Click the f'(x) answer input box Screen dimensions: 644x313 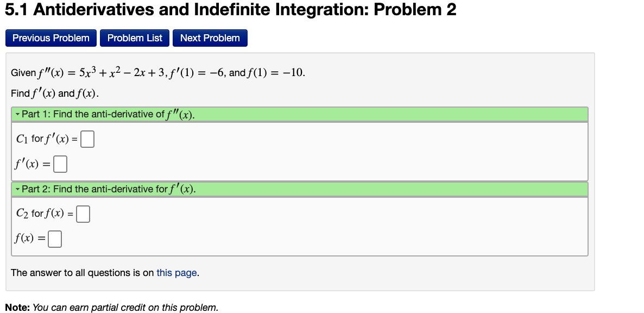coord(60,163)
